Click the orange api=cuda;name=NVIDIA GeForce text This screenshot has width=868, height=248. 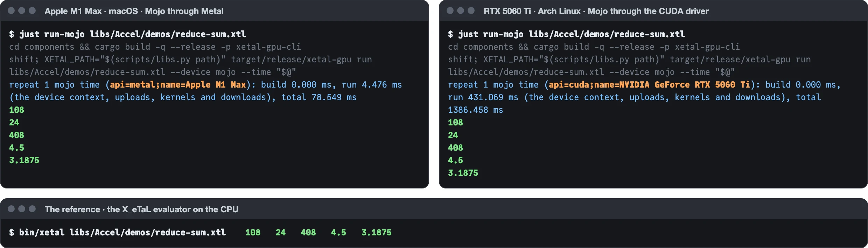coord(649,85)
